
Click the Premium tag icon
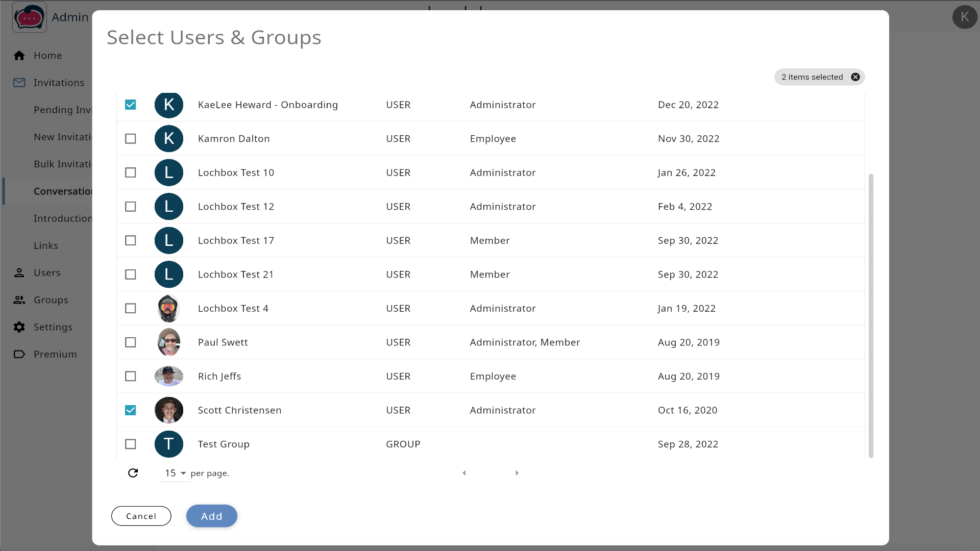(x=19, y=354)
